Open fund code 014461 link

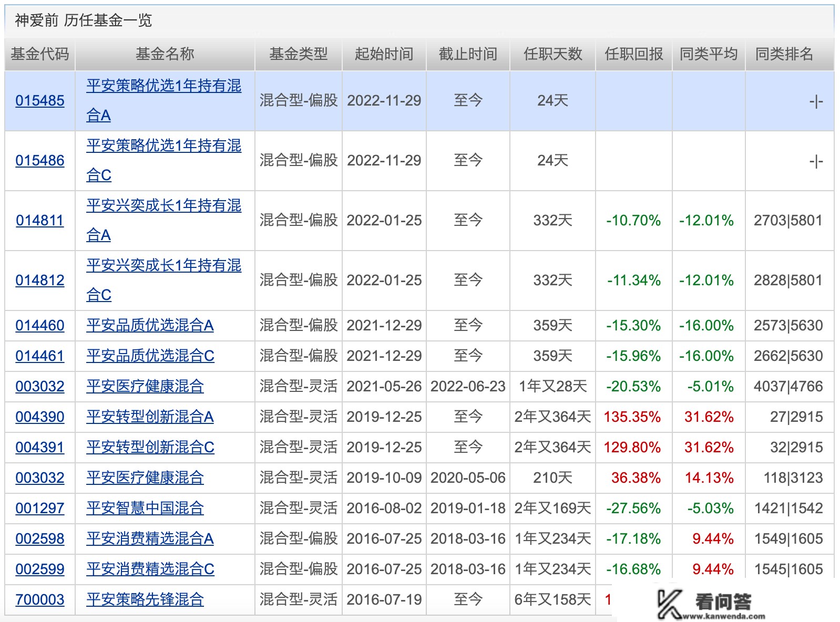coord(40,356)
